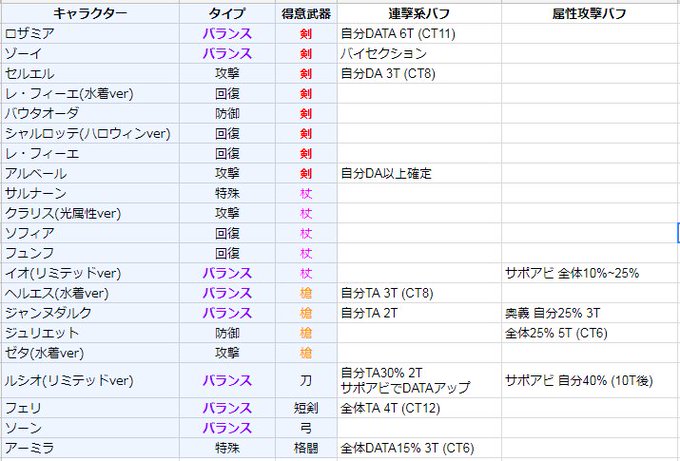Click the クラリス(光属性ver) cell
Image resolution: width=680 pixels, height=461 pixels.
tap(90, 213)
